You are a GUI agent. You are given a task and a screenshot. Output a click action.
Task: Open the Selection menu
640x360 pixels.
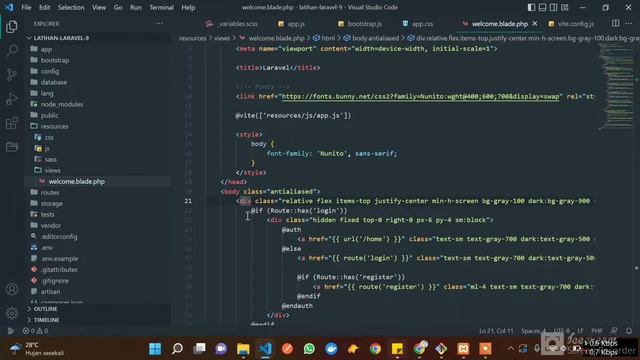tap(71, 7)
